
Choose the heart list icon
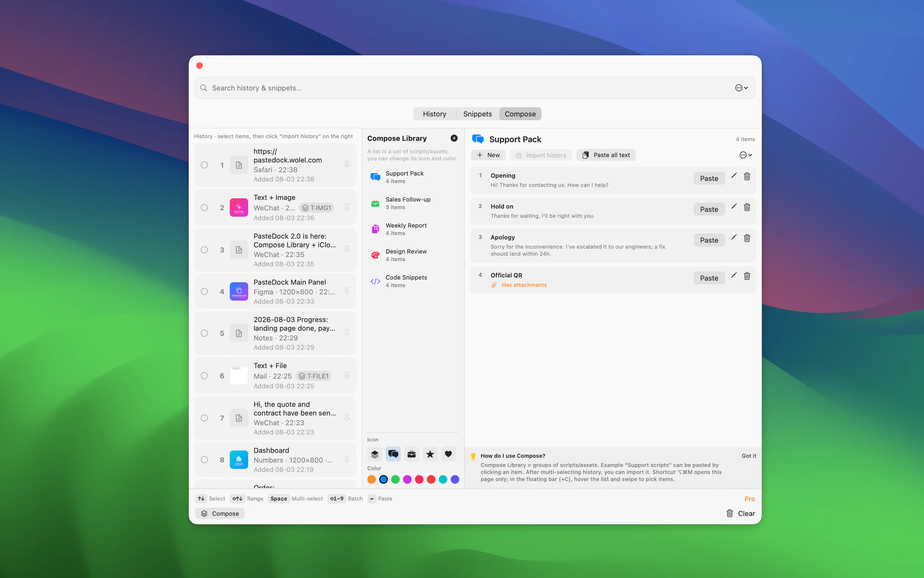pyautogui.click(x=448, y=454)
